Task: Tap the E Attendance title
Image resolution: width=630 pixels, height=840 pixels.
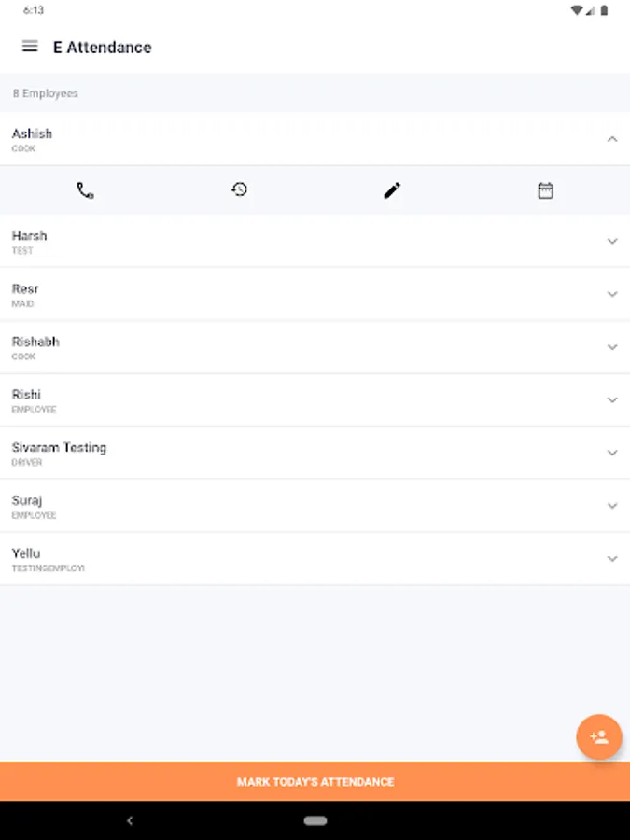Action: pyautogui.click(x=103, y=48)
